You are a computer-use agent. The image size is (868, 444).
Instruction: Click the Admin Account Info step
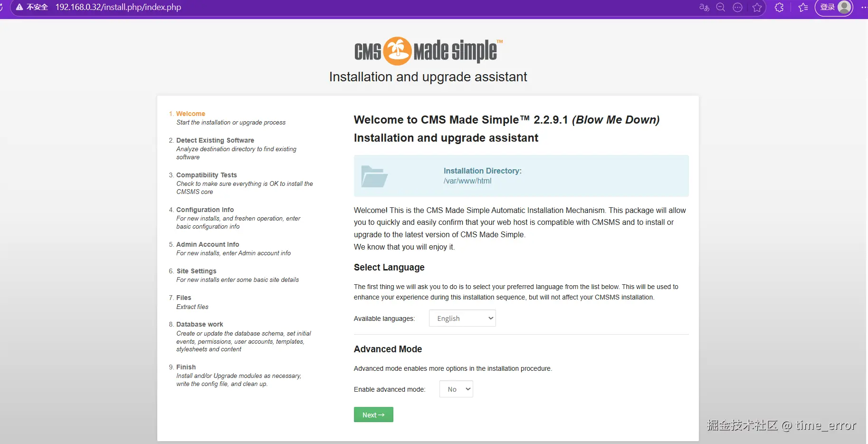coord(208,244)
